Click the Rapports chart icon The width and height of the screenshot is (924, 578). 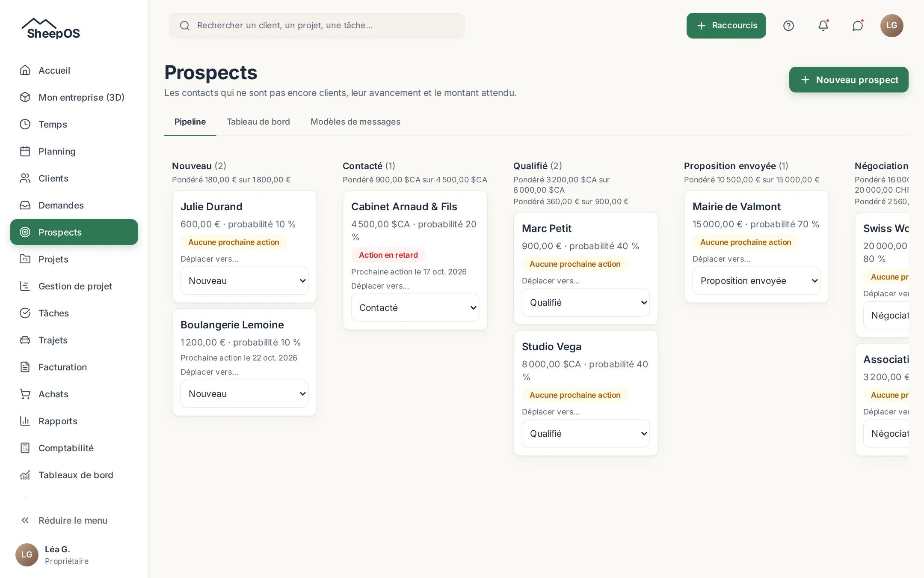(x=25, y=421)
